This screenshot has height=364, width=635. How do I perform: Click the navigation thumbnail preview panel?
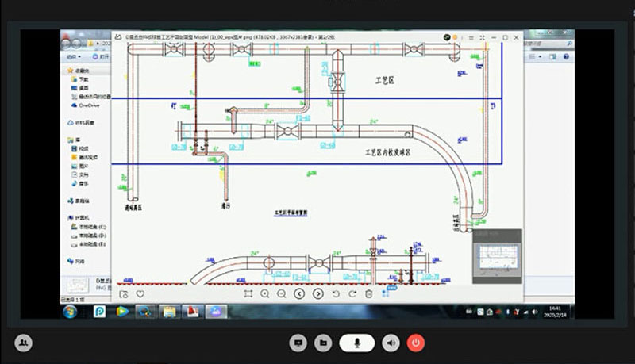pos(497,258)
